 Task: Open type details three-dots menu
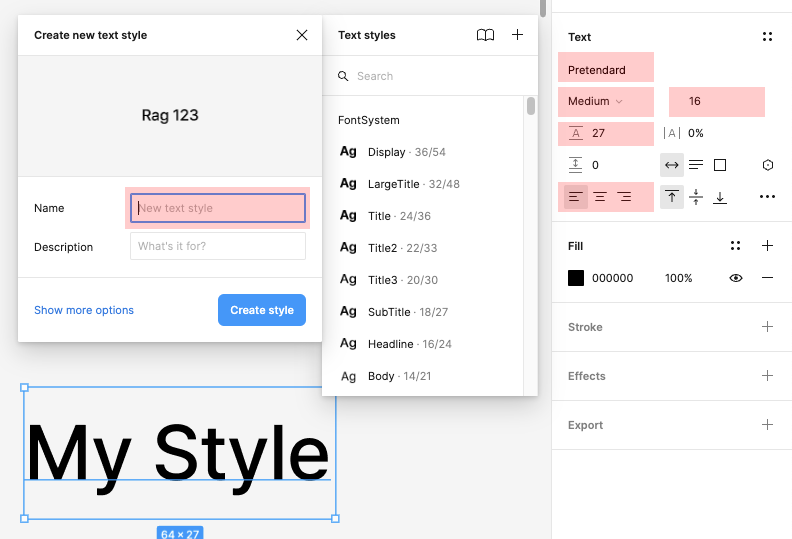pyautogui.click(x=767, y=197)
